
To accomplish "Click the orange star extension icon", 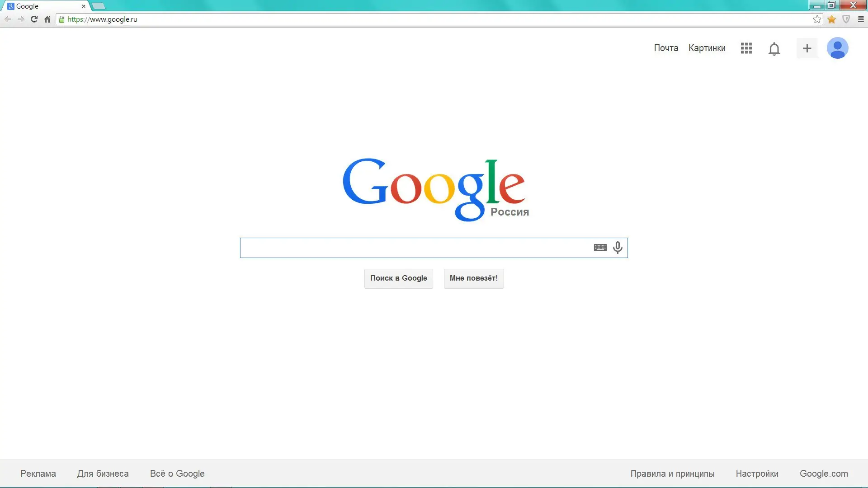I will click(x=831, y=19).
